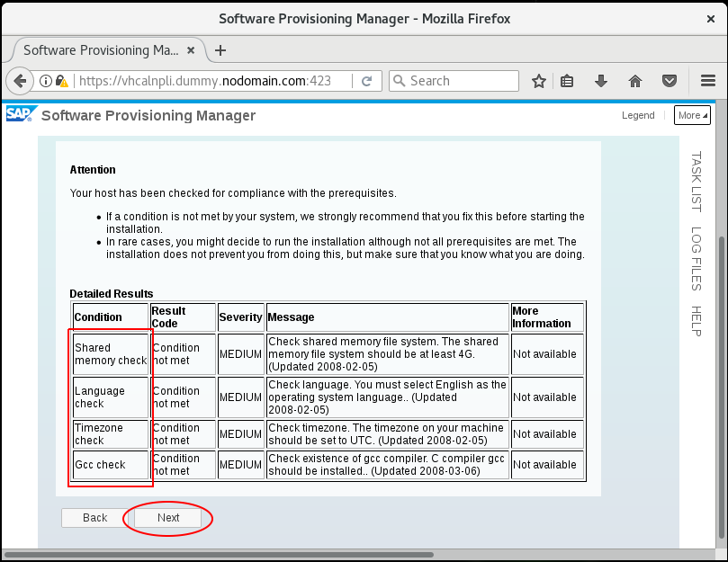Open the Firefox hamburger menu
Image resolution: width=728 pixels, height=562 pixels.
click(x=708, y=81)
